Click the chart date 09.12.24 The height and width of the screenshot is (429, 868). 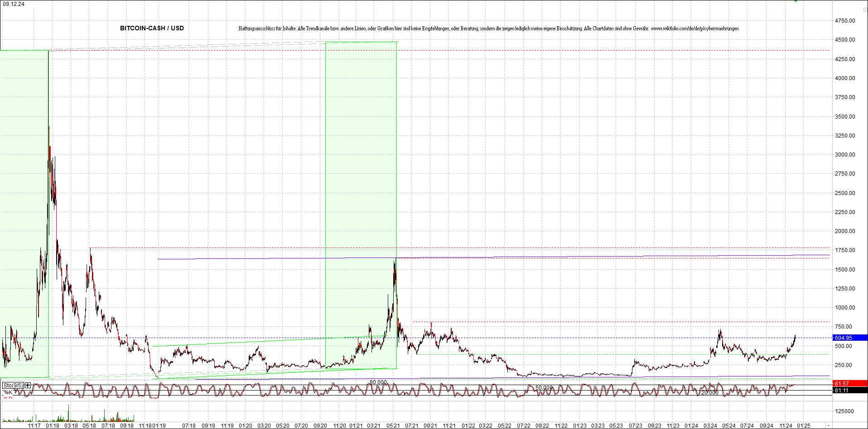pyautogui.click(x=14, y=4)
